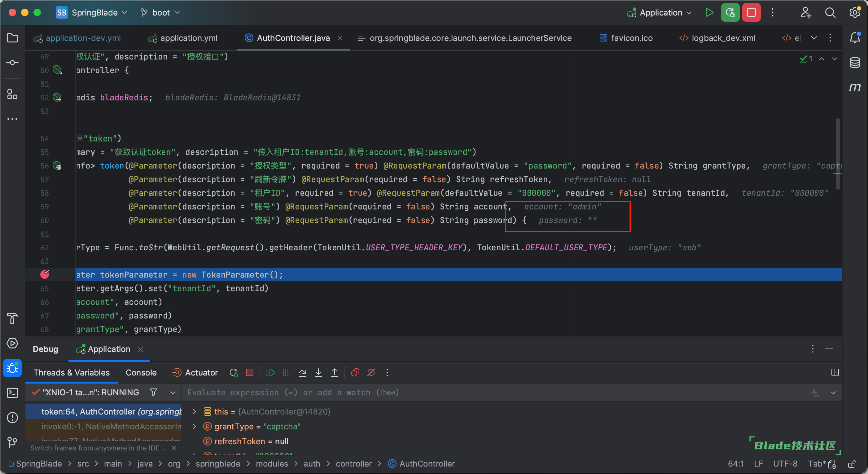Open the boot branch dropdown
The width and height of the screenshot is (868, 474).
(x=160, y=13)
